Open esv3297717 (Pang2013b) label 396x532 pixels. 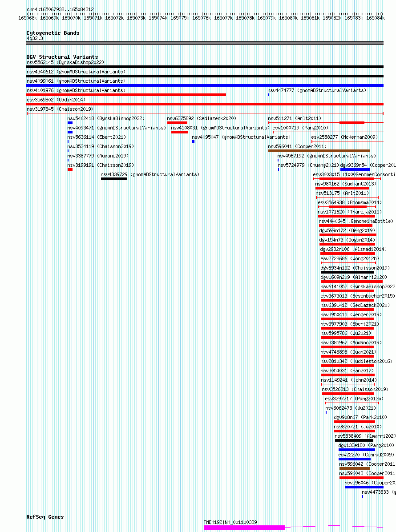click(x=354, y=399)
